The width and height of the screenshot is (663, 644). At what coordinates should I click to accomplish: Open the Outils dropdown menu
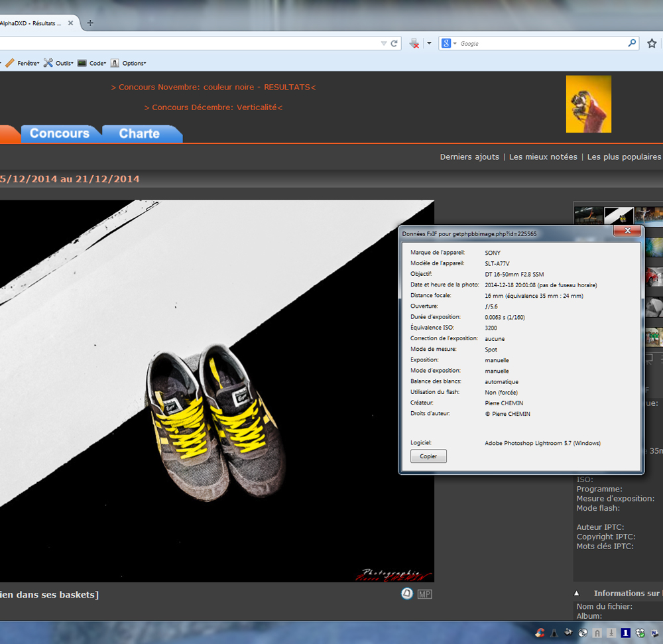[59, 63]
